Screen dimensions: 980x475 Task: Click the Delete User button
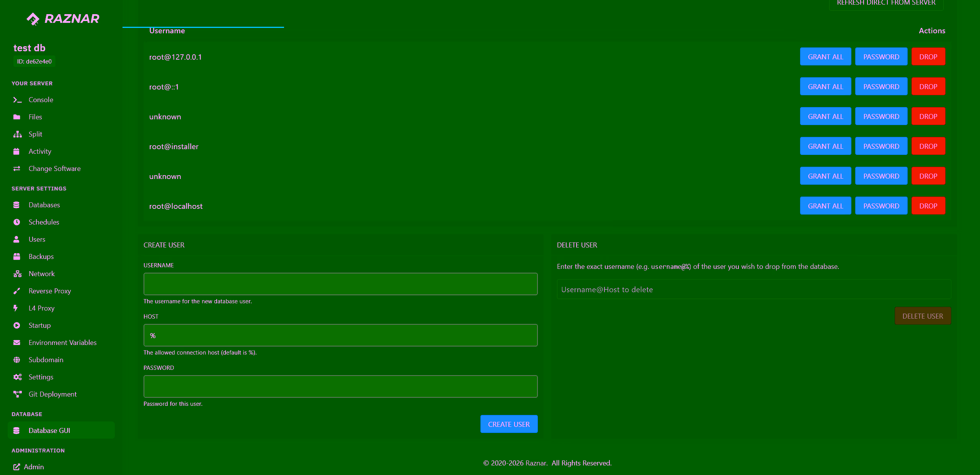[x=923, y=316]
